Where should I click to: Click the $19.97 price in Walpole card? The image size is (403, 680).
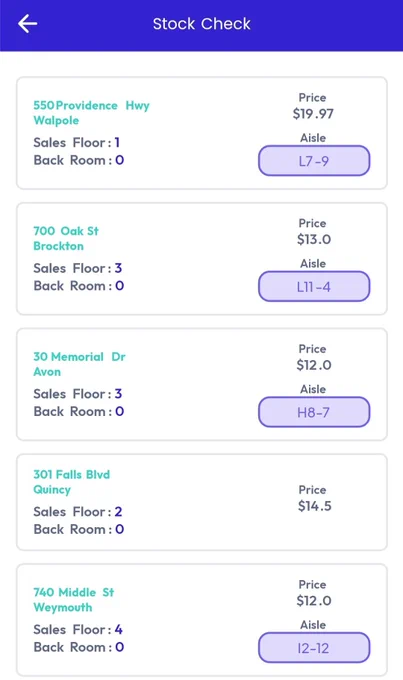(313, 114)
